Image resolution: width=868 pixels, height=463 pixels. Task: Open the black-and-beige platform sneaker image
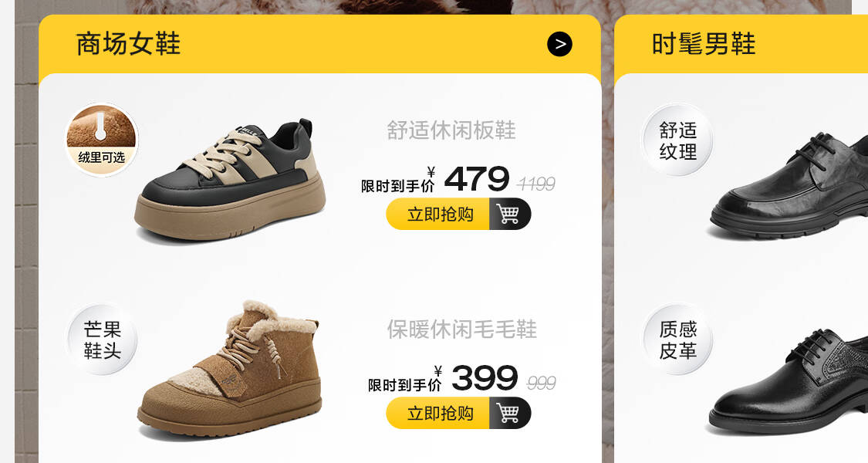[230, 180]
